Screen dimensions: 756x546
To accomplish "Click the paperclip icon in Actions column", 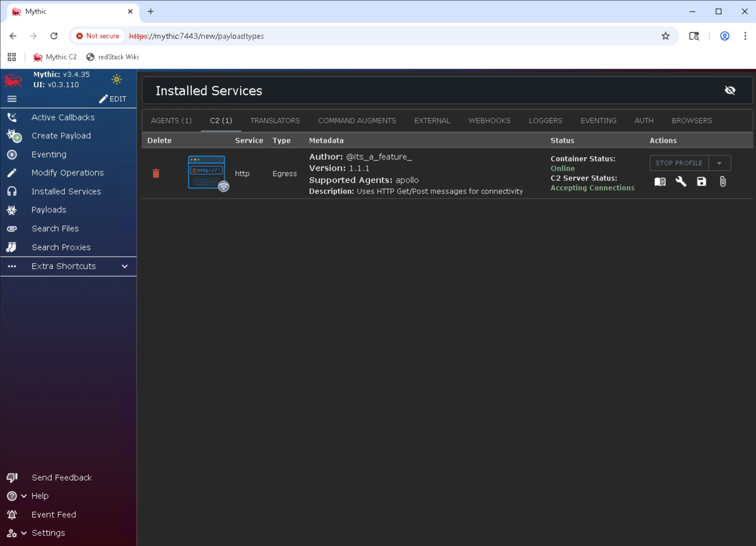I will [723, 182].
